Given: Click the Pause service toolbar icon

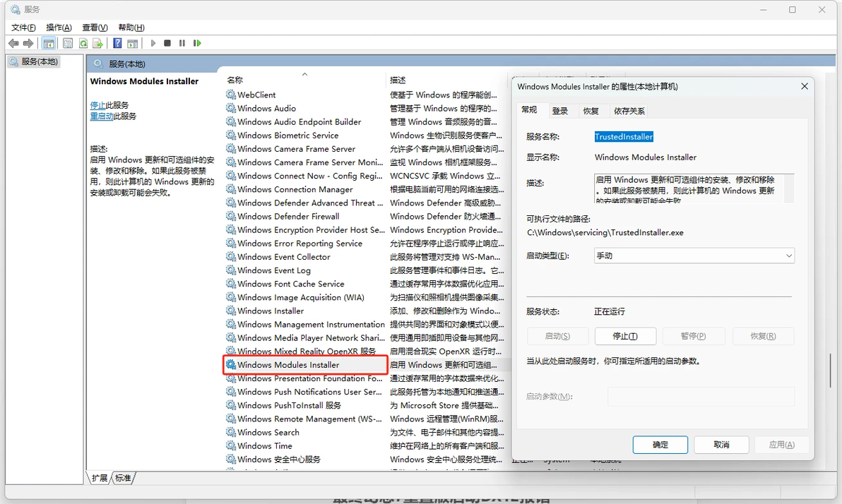Looking at the screenshot, I should click(182, 43).
